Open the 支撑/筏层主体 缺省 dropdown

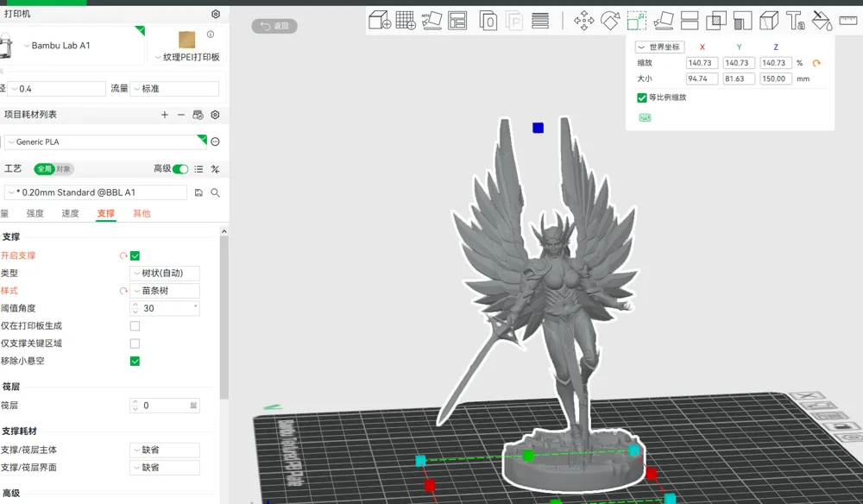[x=165, y=450]
